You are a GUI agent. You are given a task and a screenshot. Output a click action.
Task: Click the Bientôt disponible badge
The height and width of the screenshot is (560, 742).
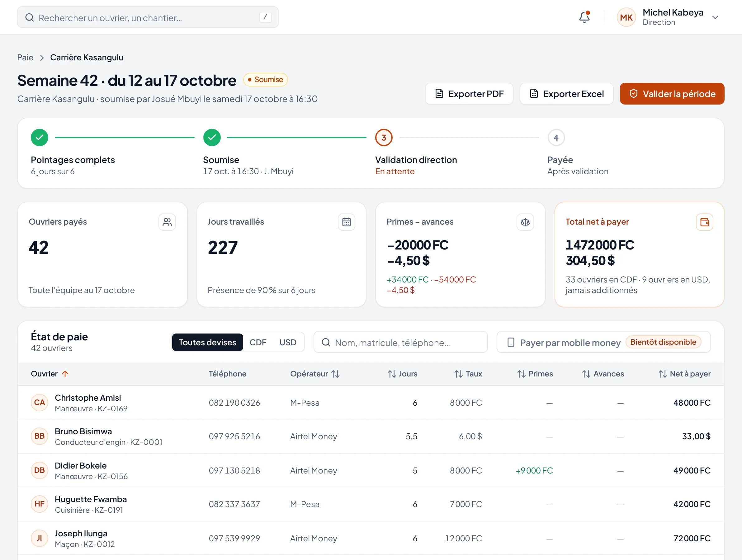tap(663, 342)
